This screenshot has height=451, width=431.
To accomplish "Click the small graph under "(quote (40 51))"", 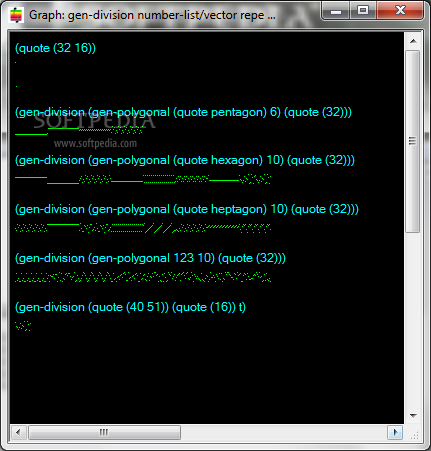I will click(23, 326).
